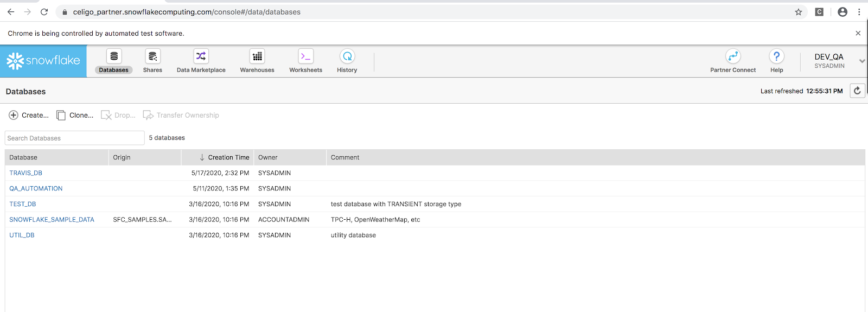Open the Shares page icon
The width and height of the screenshot is (868, 312).
pyautogui.click(x=152, y=56)
